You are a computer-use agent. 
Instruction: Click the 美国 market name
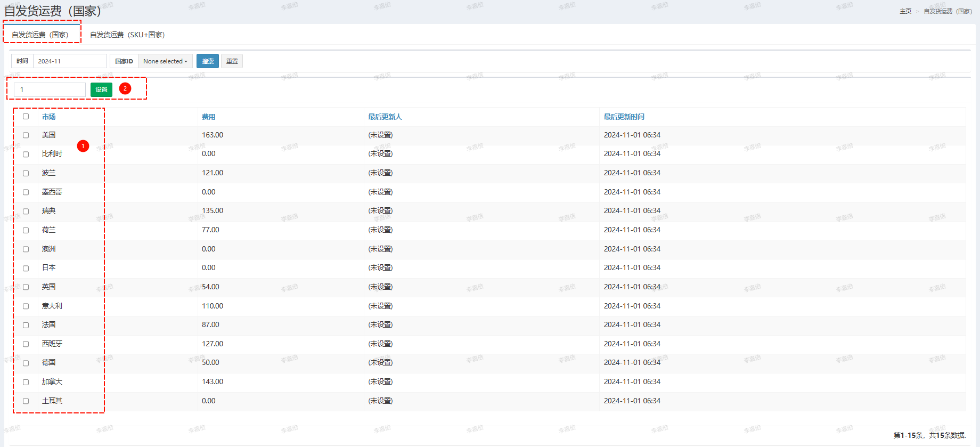coord(48,135)
